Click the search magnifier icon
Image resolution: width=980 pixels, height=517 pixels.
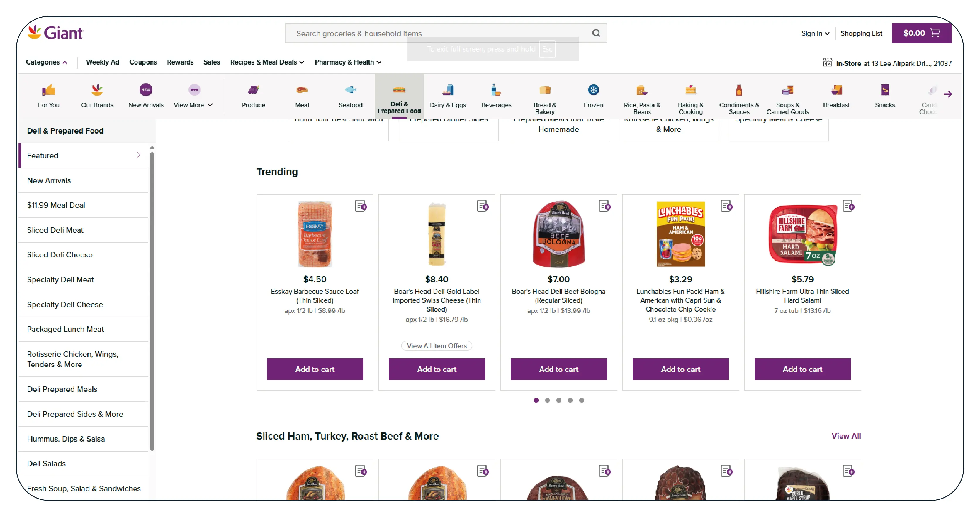(596, 33)
